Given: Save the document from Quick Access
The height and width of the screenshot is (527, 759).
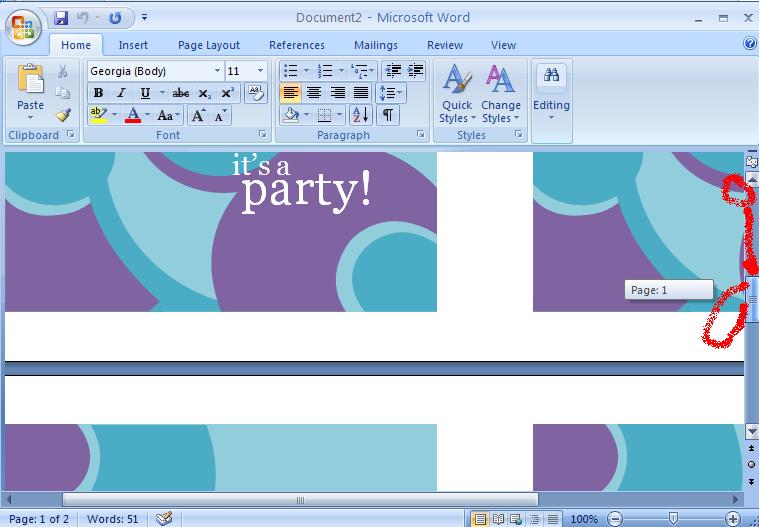Looking at the screenshot, I should tap(61, 18).
